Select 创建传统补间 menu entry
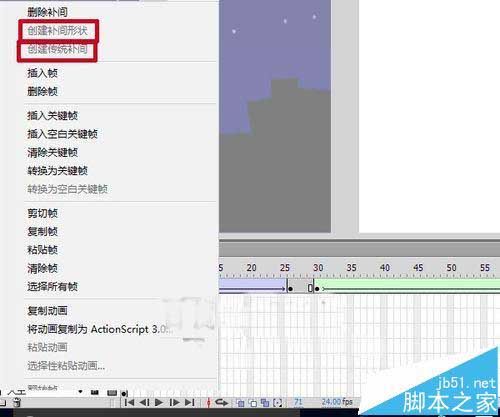The height and width of the screenshot is (417, 500). point(57,49)
